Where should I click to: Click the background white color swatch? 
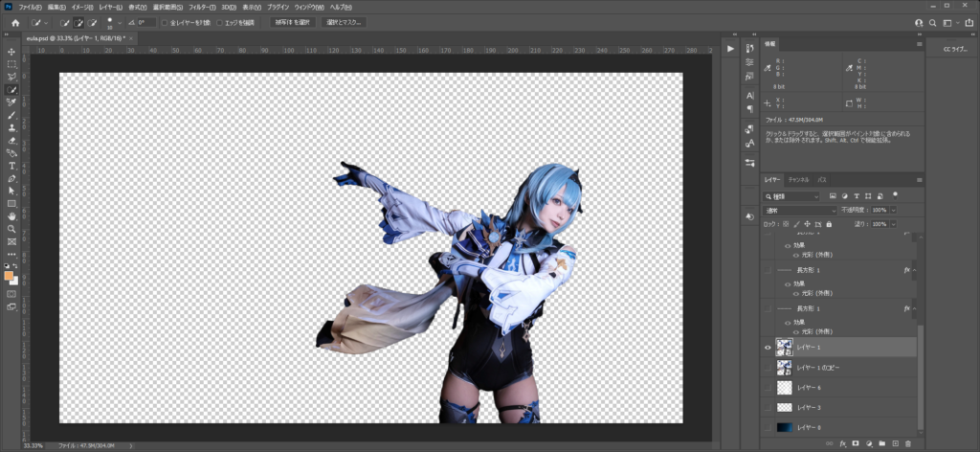tap(13, 281)
